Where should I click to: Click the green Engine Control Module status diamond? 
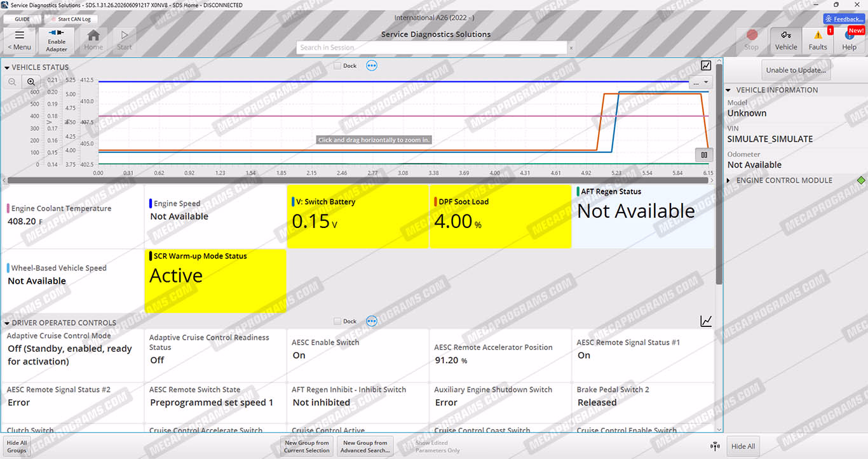[861, 180]
